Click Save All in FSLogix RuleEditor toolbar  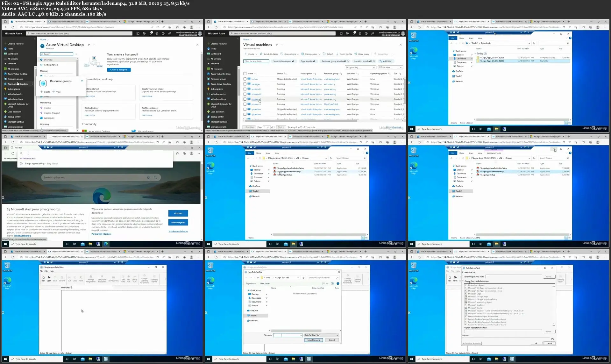coord(62,279)
